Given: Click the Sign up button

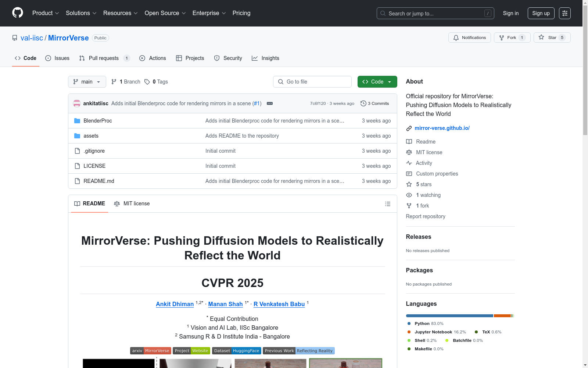Looking at the screenshot, I should pos(541,13).
